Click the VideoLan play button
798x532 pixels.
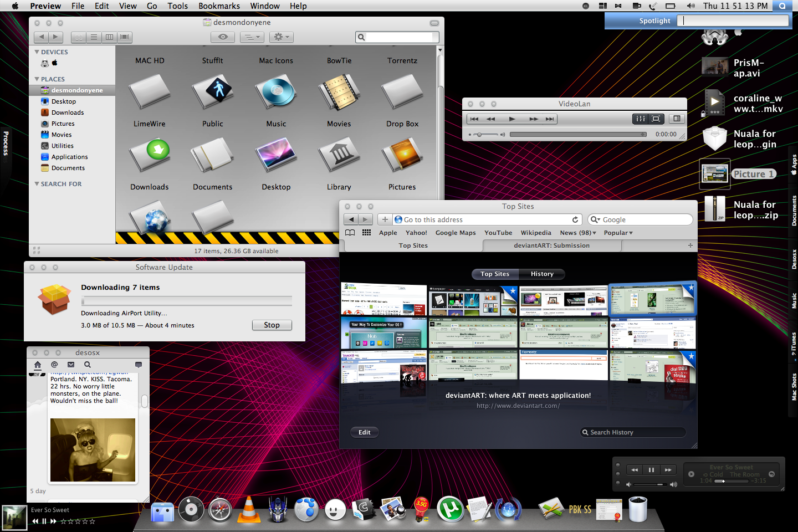[512, 119]
